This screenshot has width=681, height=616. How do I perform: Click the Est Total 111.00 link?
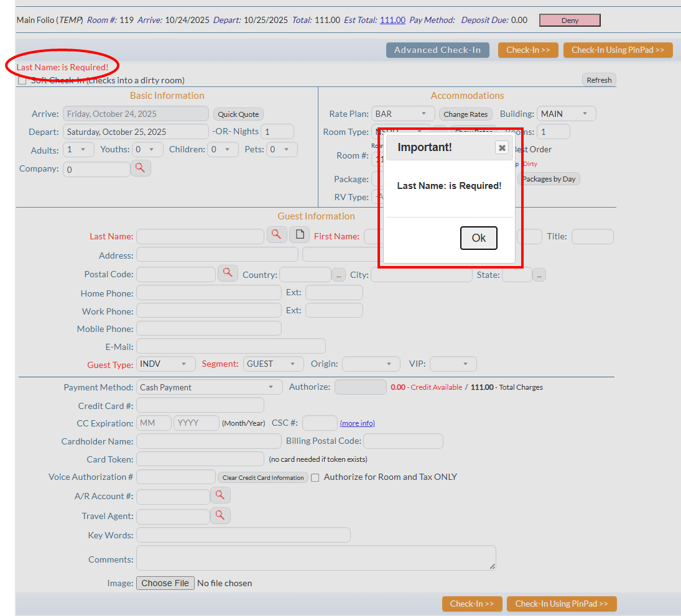coord(392,20)
